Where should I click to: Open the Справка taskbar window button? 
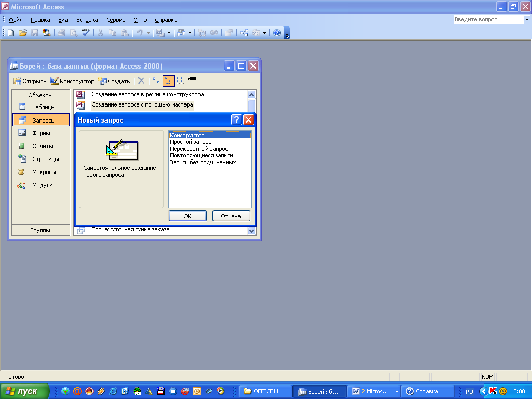(x=428, y=391)
